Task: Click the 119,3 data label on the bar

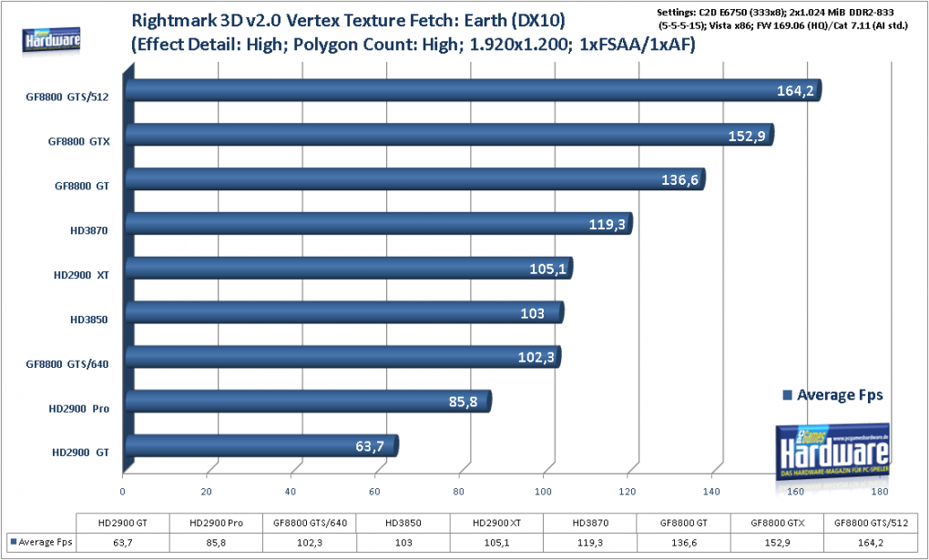Action: [607, 225]
